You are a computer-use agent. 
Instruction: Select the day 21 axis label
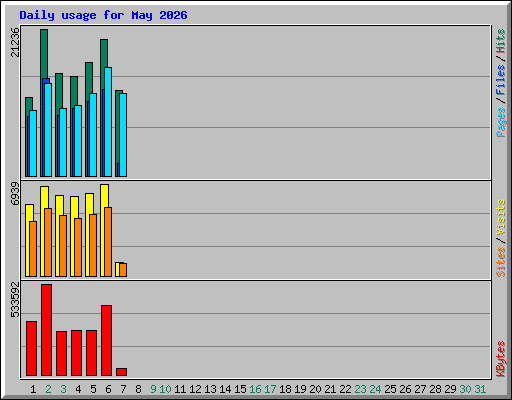[x=330, y=389]
